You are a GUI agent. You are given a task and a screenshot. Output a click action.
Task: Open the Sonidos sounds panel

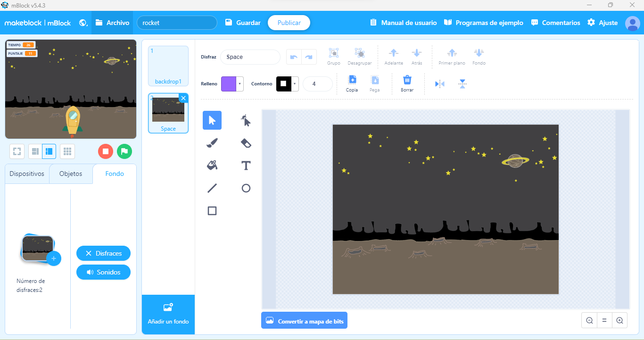click(103, 272)
